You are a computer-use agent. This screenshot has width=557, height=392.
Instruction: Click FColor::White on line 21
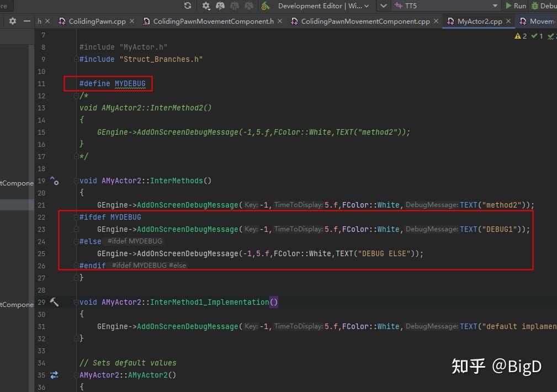(x=371, y=205)
